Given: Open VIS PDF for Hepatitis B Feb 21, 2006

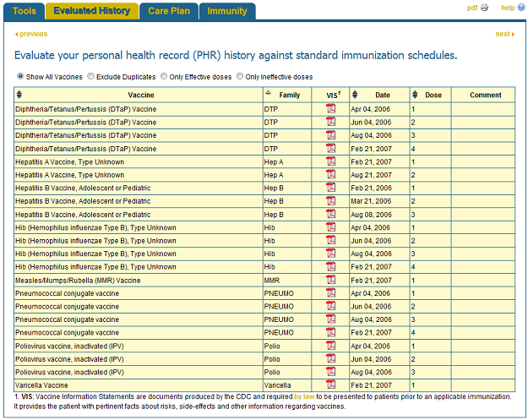Looking at the screenshot, I should [x=330, y=188].
